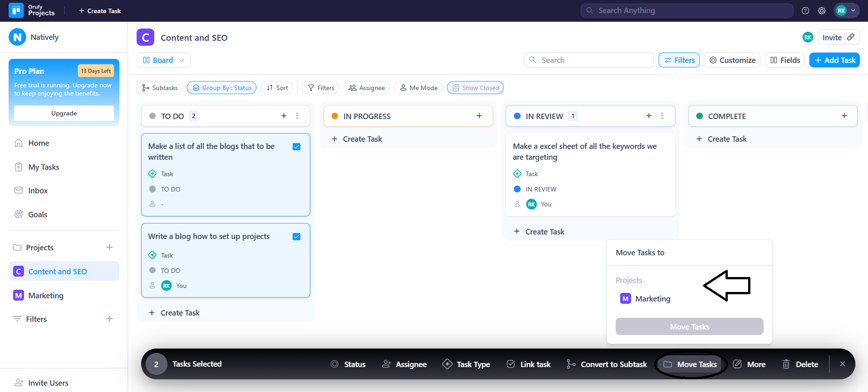The width and height of the screenshot is (868, 392).
Task: Uncheck 'Write a blog how to set up projects' task
Action: click(297, 237)
